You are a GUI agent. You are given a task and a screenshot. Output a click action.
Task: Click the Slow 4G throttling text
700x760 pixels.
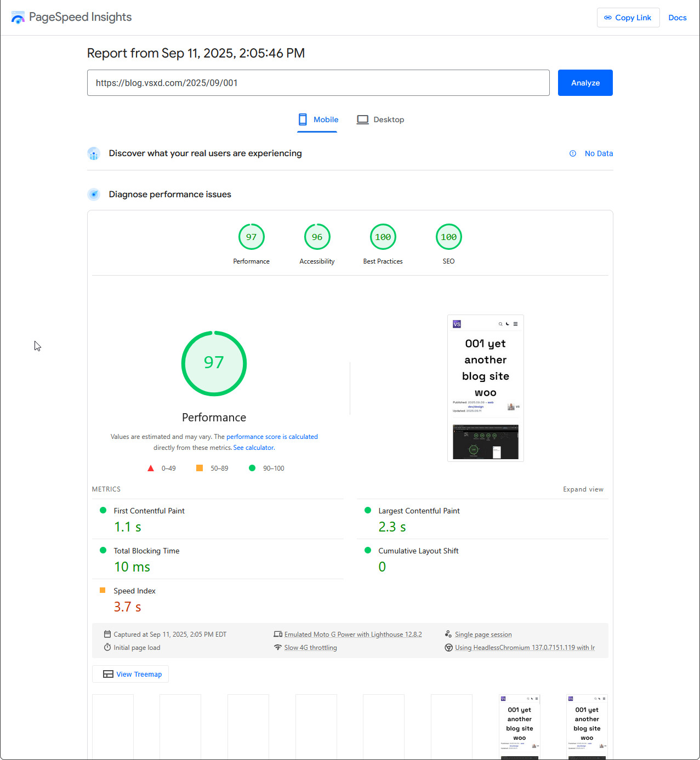click(310, 648)
